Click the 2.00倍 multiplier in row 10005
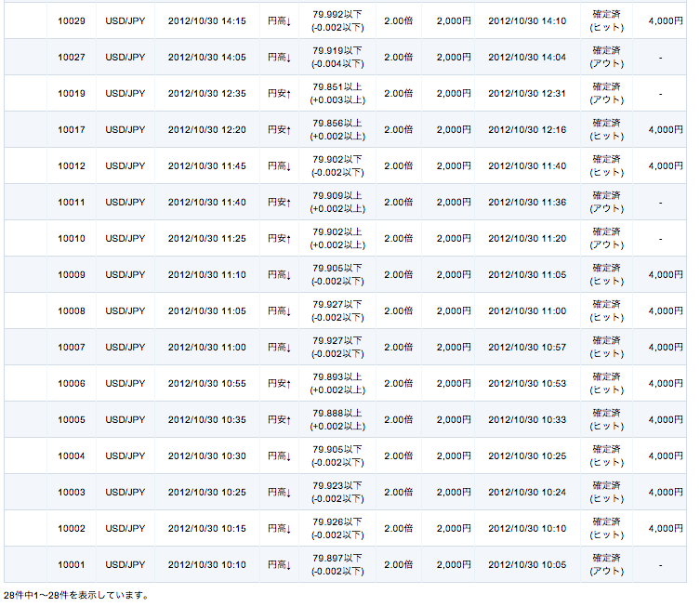 [399, 419]
